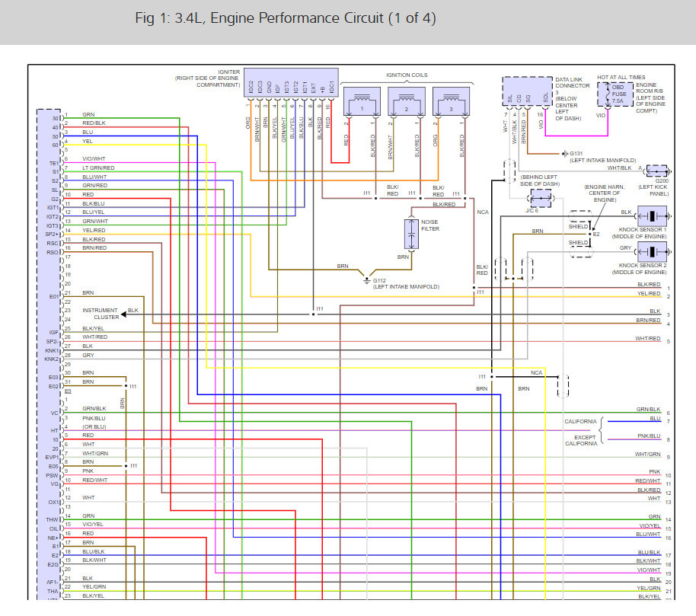
Task: Click the J/C 6 junction connector symbol
Action: pyautogui.click(x=541, y=198)
